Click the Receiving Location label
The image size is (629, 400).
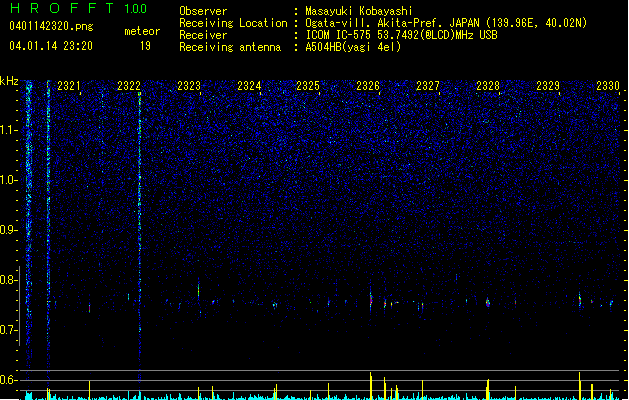pyautogui.click(x=233, y=23)
